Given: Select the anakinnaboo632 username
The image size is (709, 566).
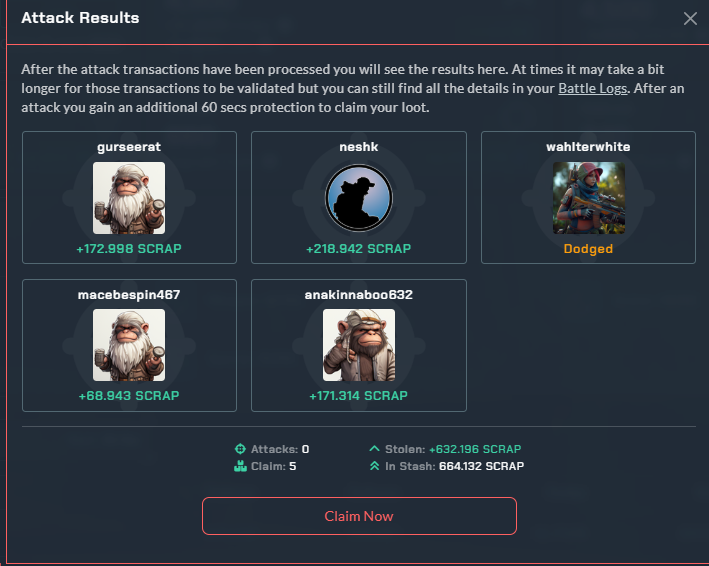Looking at the screenshot, I should click(x=359, y=295).
